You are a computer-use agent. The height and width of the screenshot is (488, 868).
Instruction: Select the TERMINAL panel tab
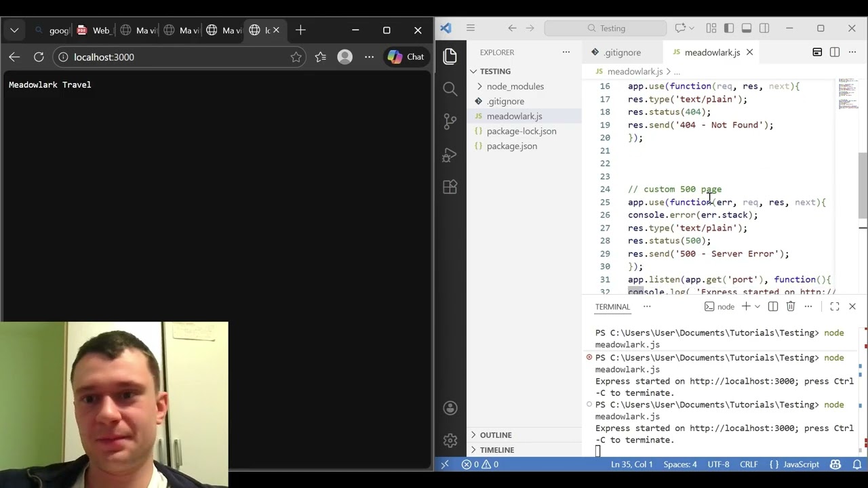point(612,306)
